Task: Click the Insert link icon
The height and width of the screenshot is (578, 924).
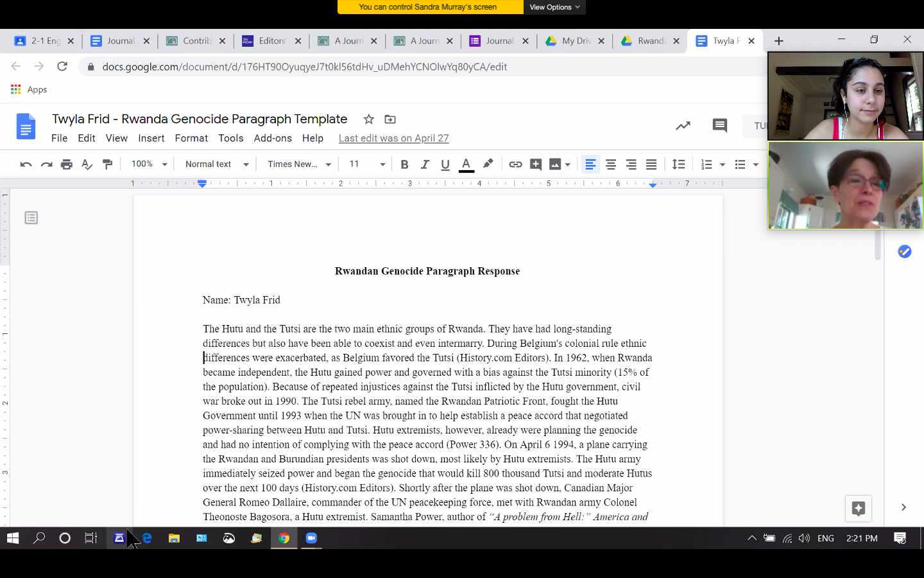Action: (515, 164)
